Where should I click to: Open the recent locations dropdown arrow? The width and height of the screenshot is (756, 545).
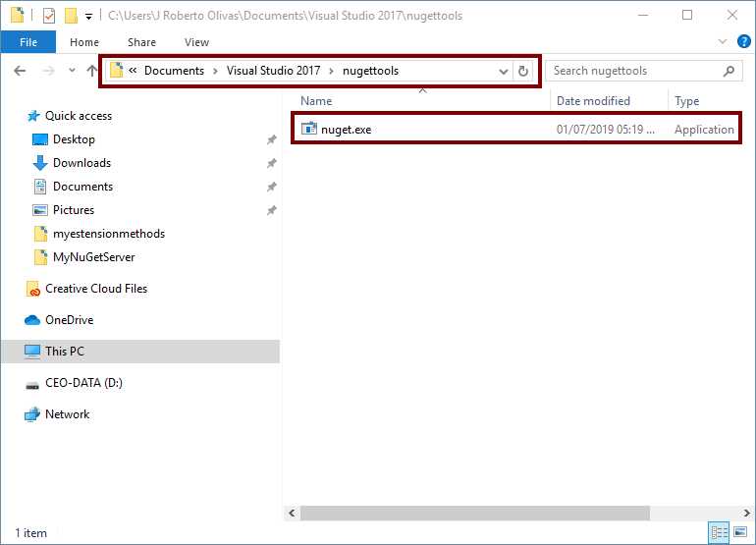(72, 71)
